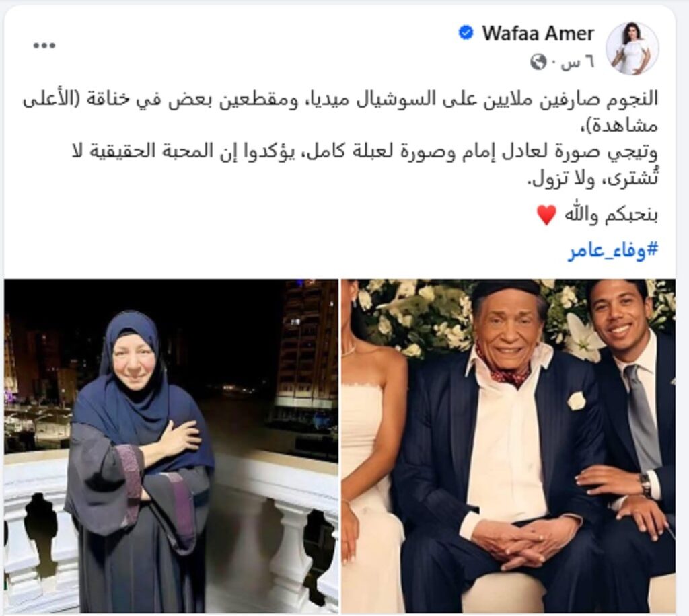Open photo of seated man in navy suit
The height and width of the screenshot is (616, 689).
(509, 446)
